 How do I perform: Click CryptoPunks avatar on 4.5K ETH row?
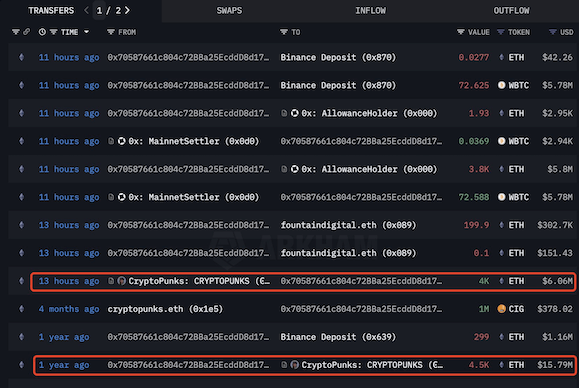pyautogui.click(x=295, y=365)
